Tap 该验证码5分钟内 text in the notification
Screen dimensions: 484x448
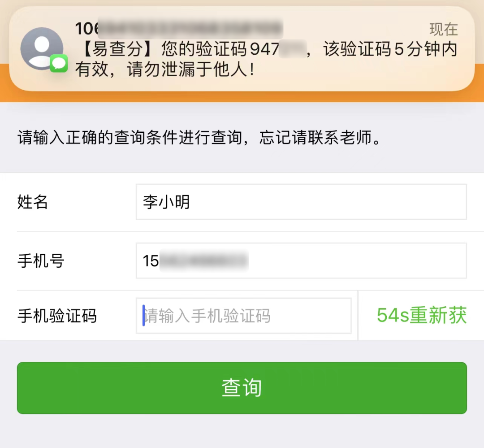point(390,49)
